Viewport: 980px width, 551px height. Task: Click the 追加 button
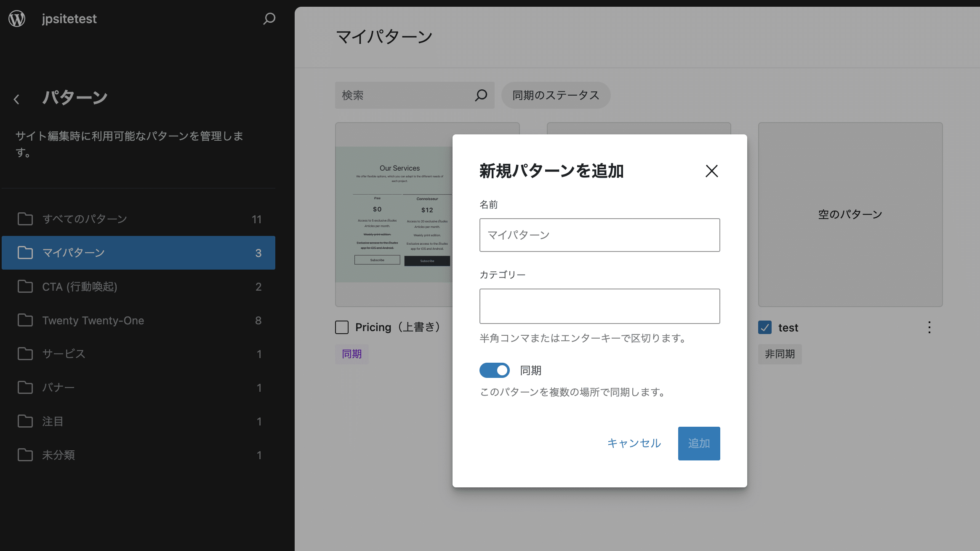pyautogui.click(x=699, y=443)
